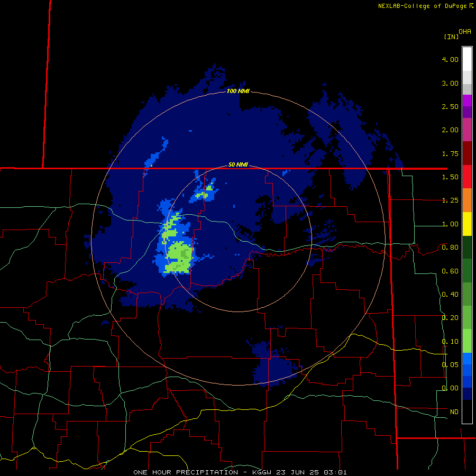This screenshot has width=476, height=476.
Task: Click the 0.60 legend value
Action: (450, 271)
